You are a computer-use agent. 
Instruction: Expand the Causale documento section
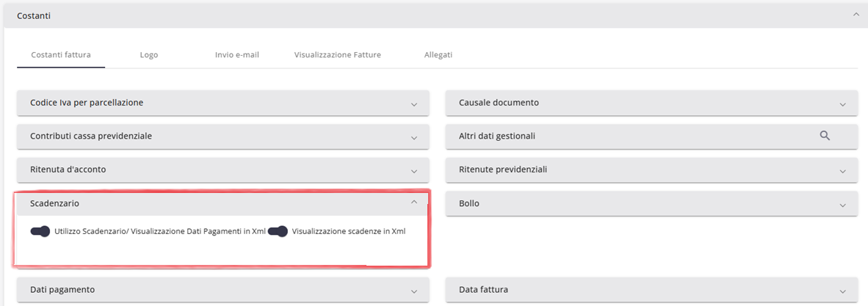pos(843,103)
